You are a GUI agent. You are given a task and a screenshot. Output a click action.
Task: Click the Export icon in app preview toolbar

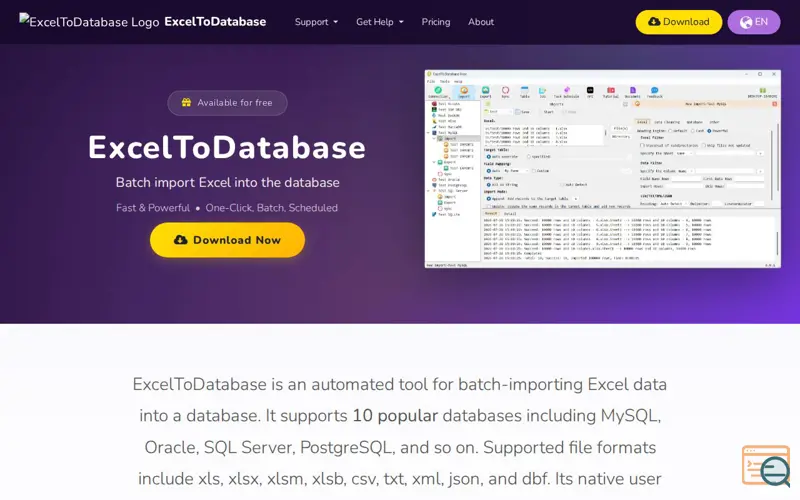pos(486,90)
